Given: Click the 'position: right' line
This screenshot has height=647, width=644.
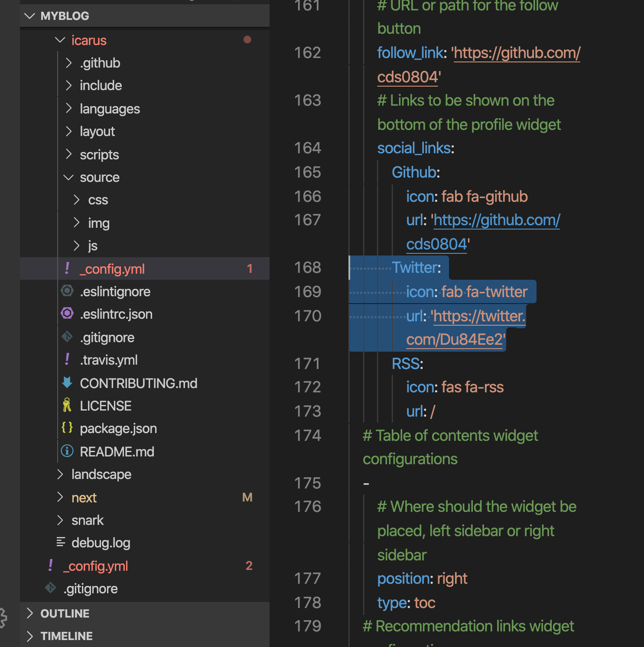Looking at the screenshot, I should (423, 579).
